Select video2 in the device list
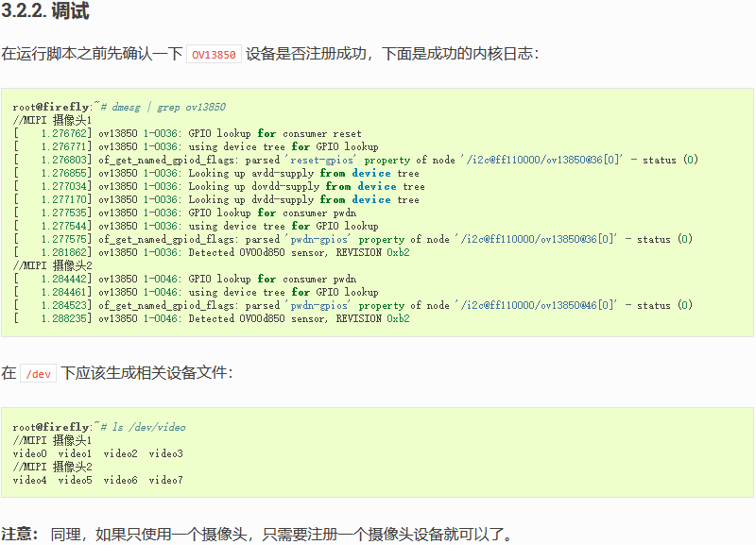 pyautogui.click(x=121, y=454)
